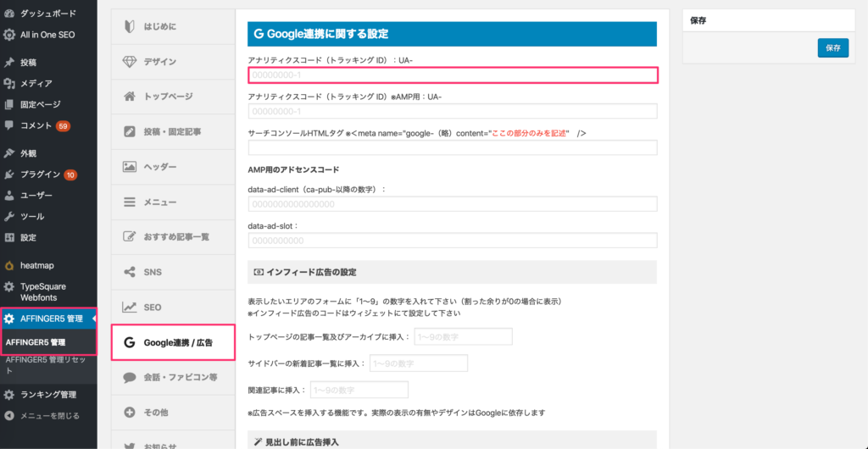Click the pages icon beside 固定ページ
The image size is (868, 449).
point(8,104)
